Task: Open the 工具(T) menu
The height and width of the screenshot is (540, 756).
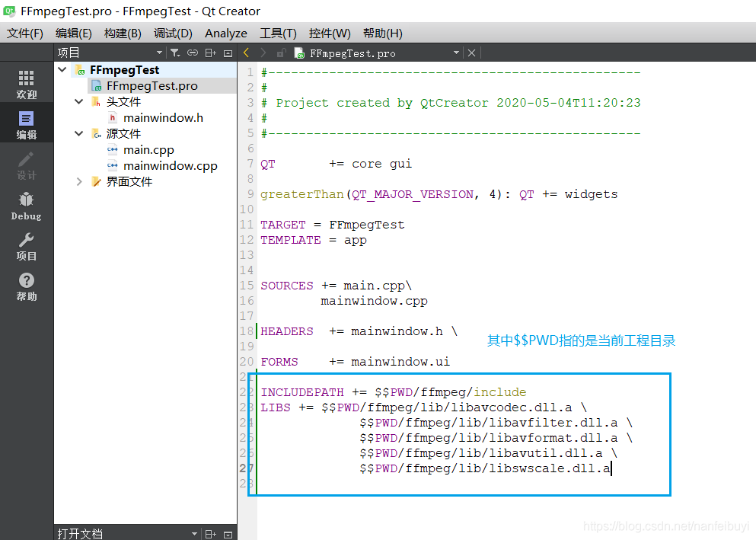Action: click(278, 34)
